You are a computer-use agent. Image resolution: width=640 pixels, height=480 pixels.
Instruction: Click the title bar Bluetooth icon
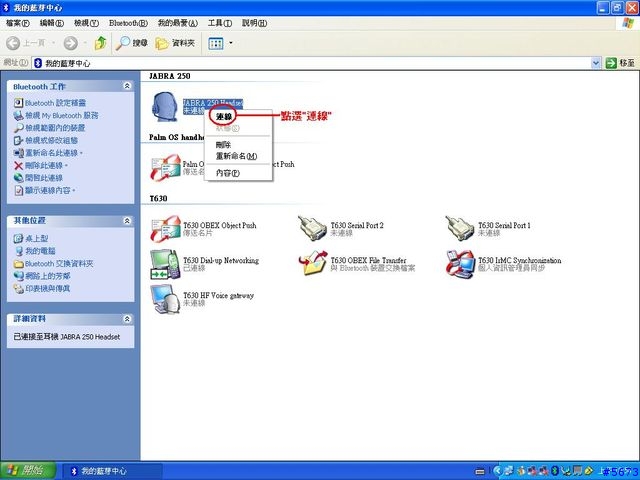click(x=6, y=7)
